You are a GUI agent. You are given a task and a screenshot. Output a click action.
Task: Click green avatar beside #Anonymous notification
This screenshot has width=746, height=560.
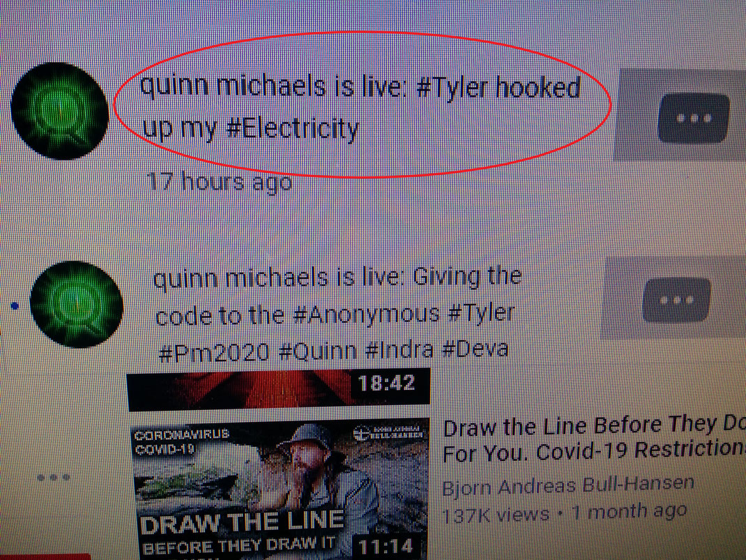click(x=76, y=304)
